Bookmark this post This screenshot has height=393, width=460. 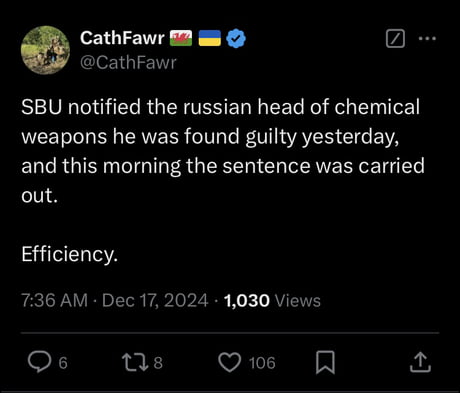(x=325, y=362)
